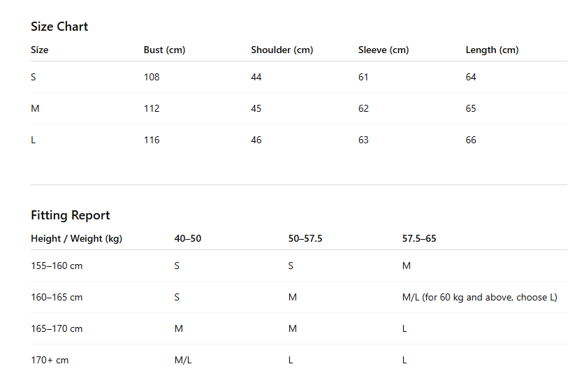Select the 50–57.5 weight column header

coord(305,239)
